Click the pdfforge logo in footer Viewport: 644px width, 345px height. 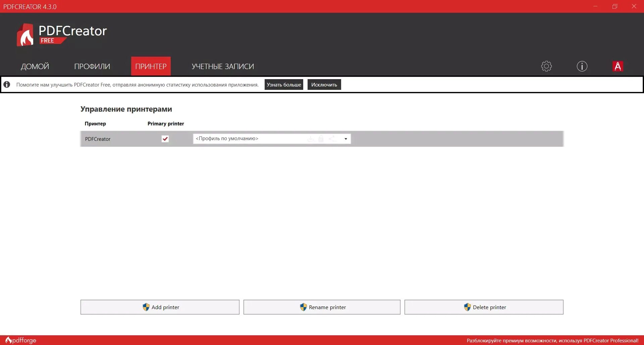coord(21,340)
